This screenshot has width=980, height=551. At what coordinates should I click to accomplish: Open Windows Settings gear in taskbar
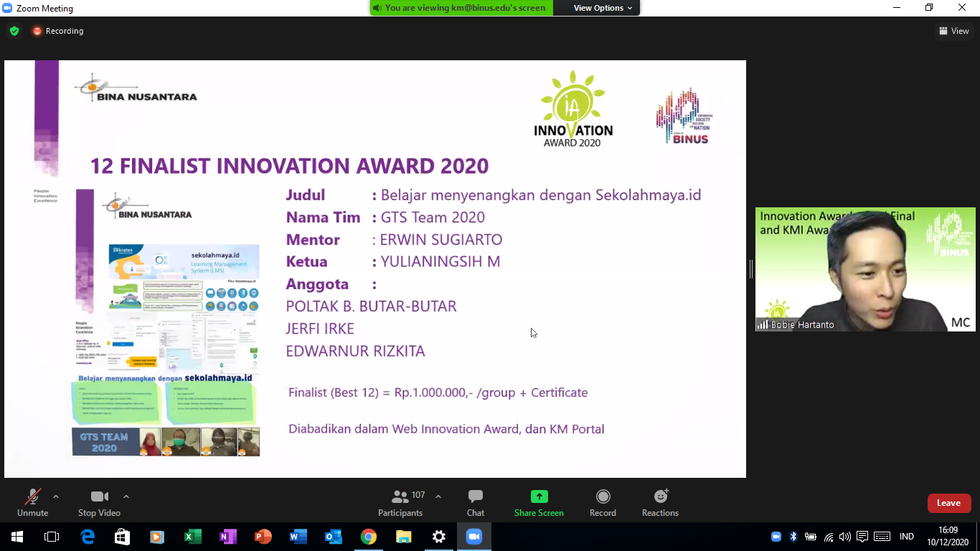point(439,537)
